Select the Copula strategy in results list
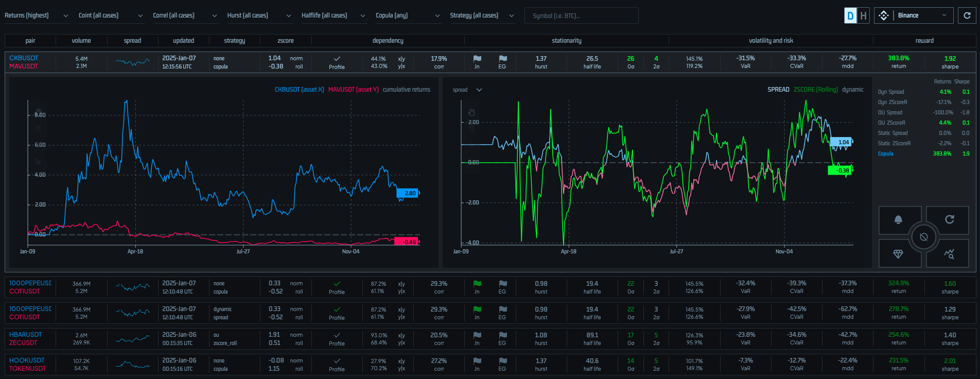980x379 pixels. 885,153
